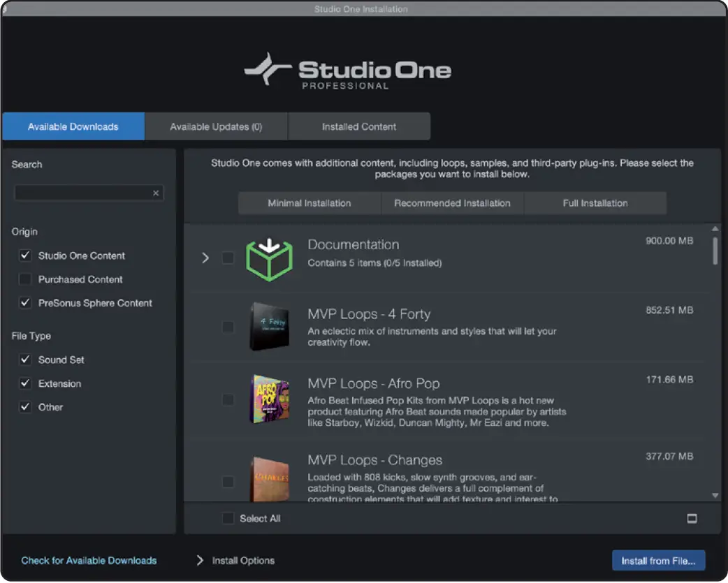Viewport: 728px width, 583px height.
Task: Tick the Documentation package checkbox
Action: click(x=228, y=258)
